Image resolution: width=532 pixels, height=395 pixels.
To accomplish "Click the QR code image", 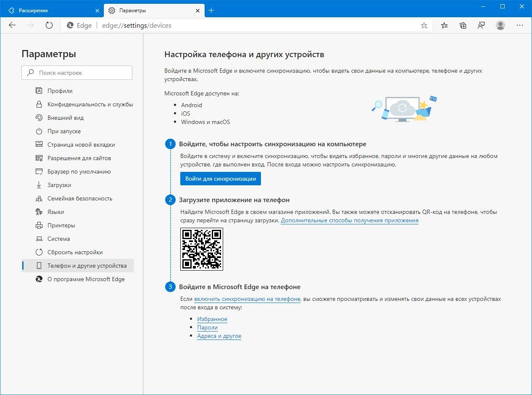I will 202,249.
